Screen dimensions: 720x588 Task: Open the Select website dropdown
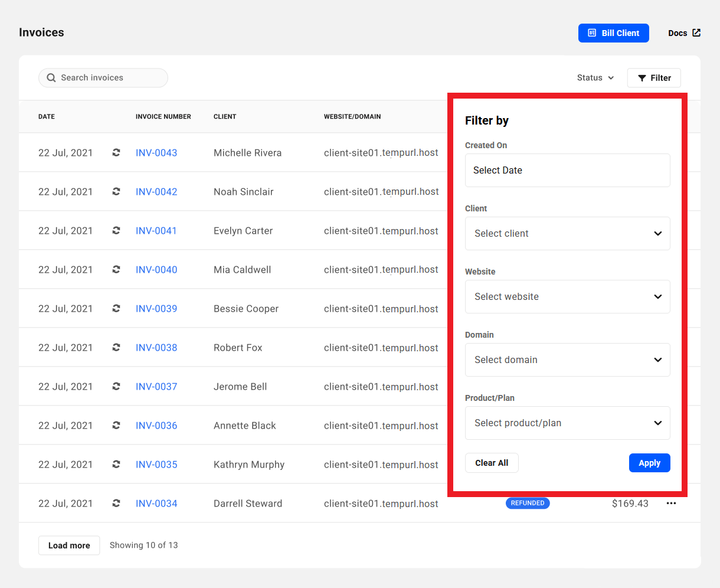[x=567, y=297]
